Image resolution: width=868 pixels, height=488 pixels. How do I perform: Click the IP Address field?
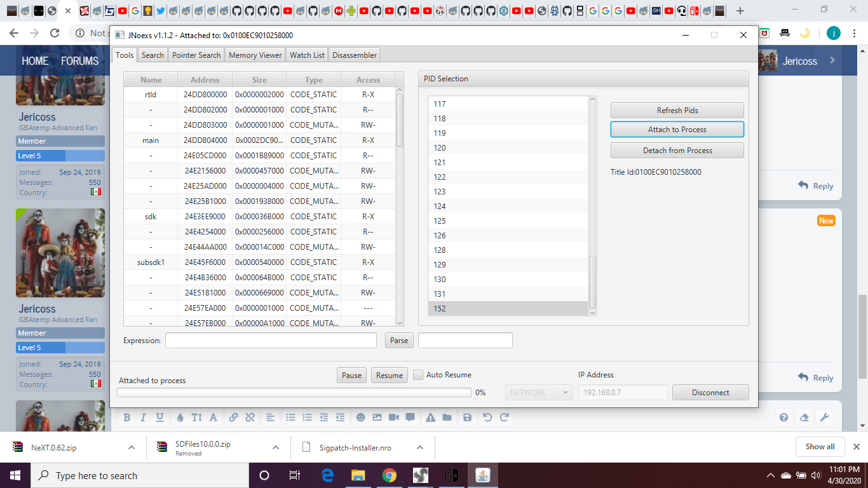tap(623, 393)
